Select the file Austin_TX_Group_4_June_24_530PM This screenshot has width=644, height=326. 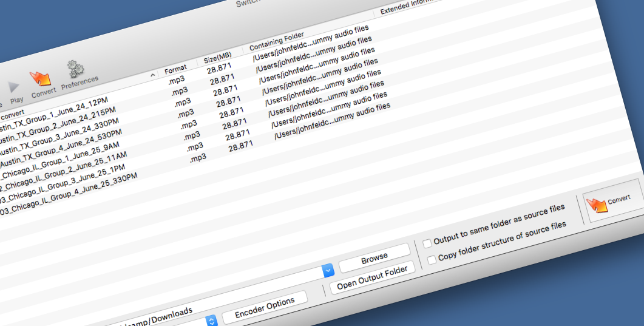click(x=61, y=148)
